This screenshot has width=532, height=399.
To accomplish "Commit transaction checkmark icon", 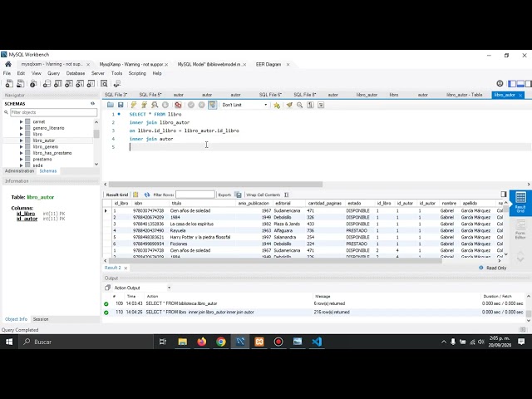I will click(191, 105).
